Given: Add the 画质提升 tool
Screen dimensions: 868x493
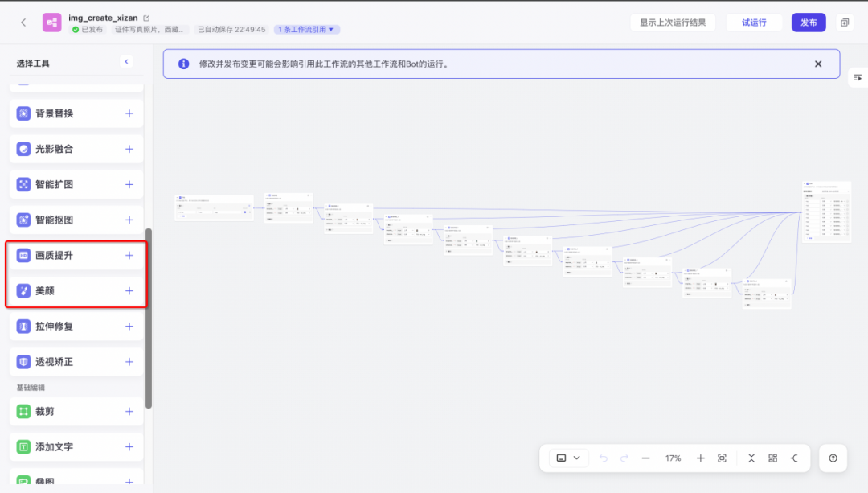Looking at the screenshot, I should pos(129,256).
